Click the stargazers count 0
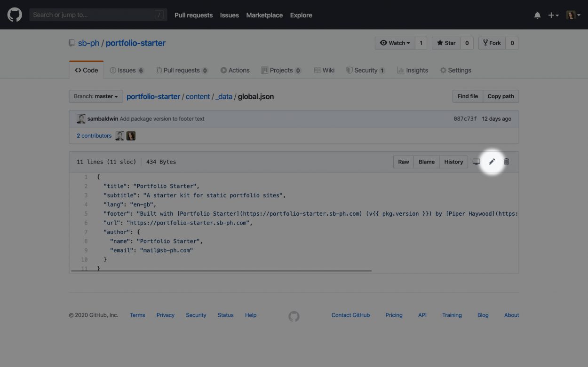Image resolution: width=588 pixels, height=367 pixels. [x=467, y=43]
